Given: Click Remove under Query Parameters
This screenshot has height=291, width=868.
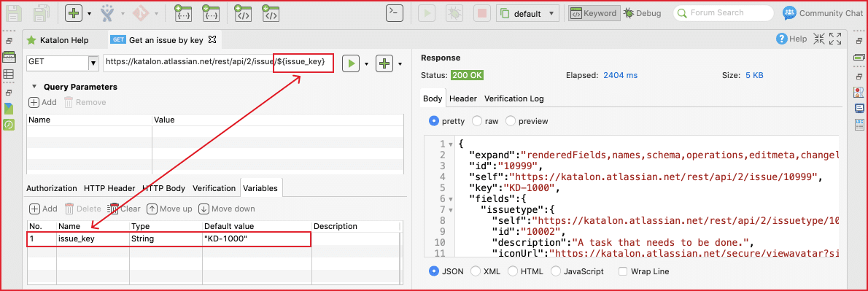Looking at the screenshot, I should (85, 102).
